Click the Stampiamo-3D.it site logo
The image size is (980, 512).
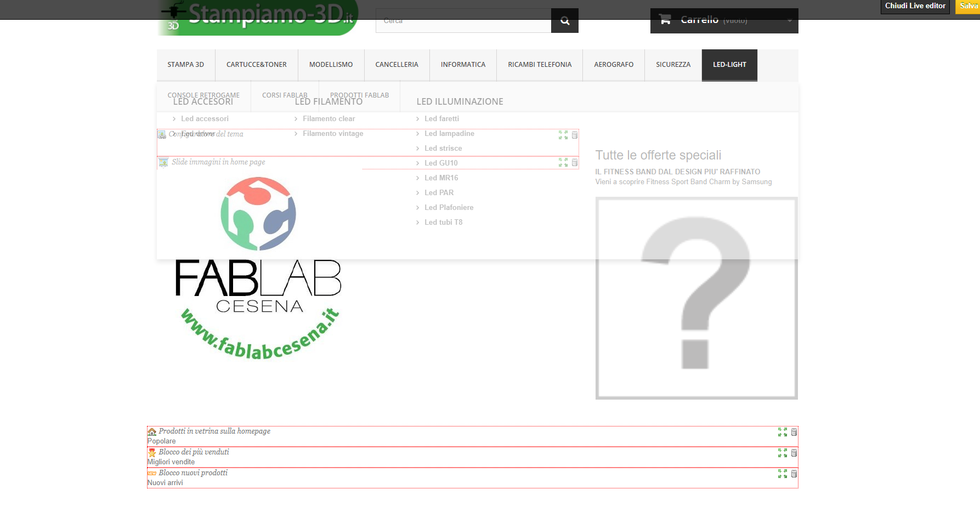pyautogui.click(x=258, y=18)
